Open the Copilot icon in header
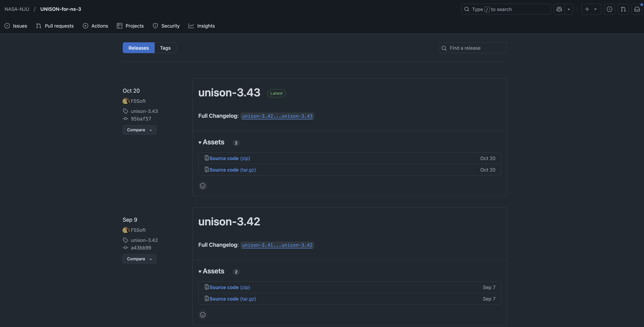This screenshot has width=644, height=327. [x=559, y=9]
